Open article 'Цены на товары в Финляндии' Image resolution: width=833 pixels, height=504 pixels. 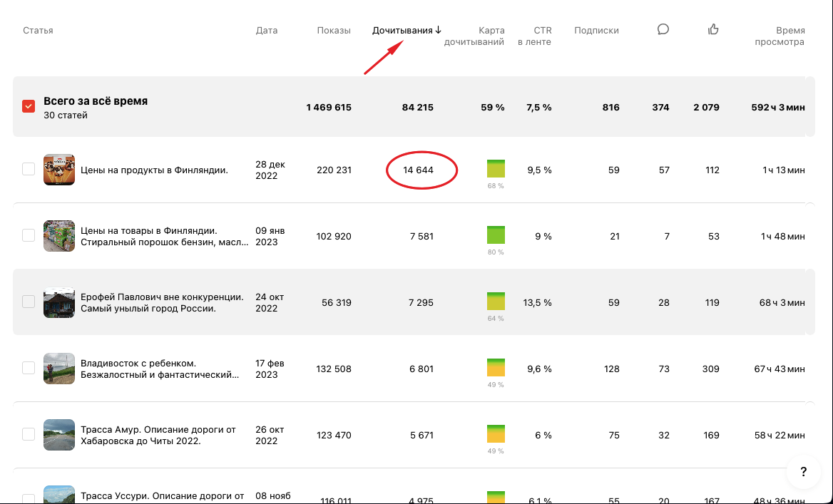[x=165, y=237]
